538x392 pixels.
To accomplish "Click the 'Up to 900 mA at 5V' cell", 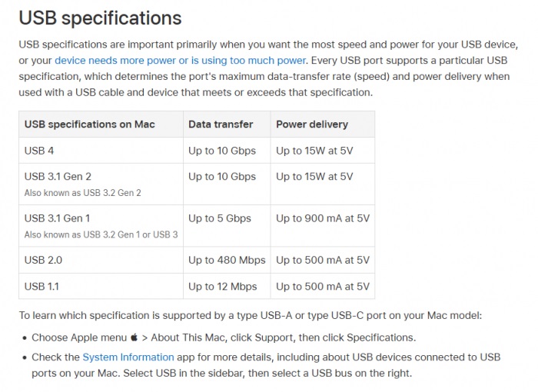I will tap(323, 218).
